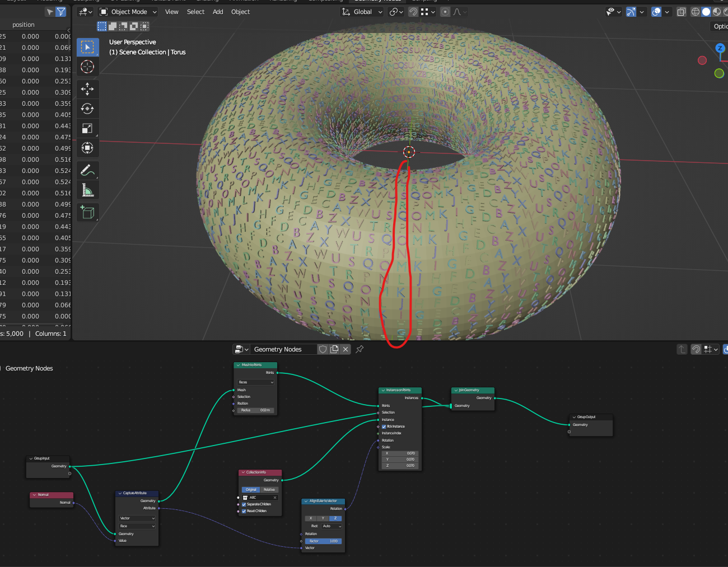Screen dimensions: 728x567
Task: Pick the 3D Cursor tool
Action: coord(87,67)
